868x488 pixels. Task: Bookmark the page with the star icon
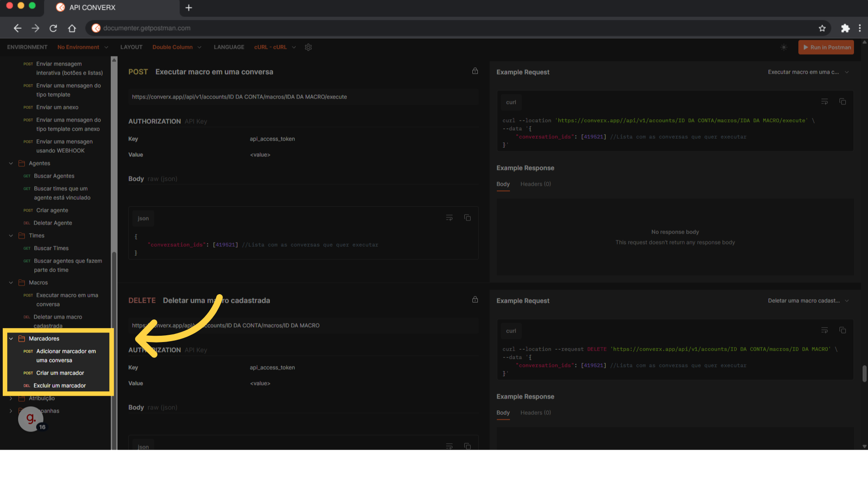pos(822,28)
